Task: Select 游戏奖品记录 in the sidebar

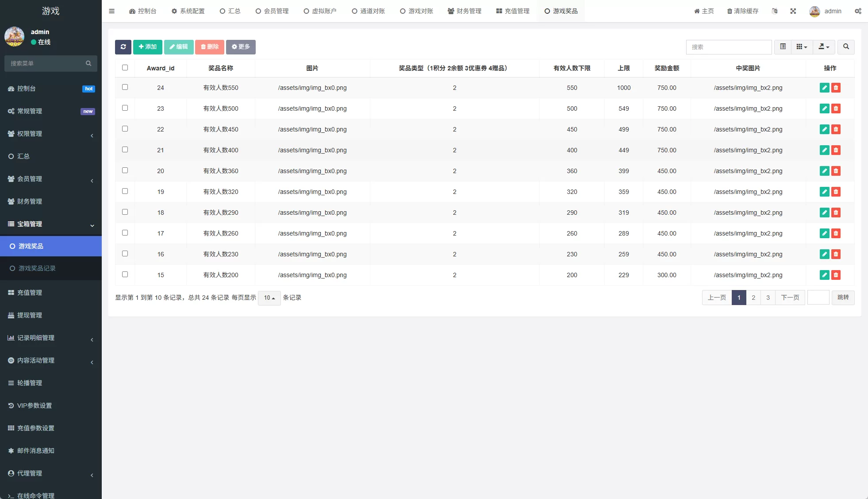Action: pyautogui.click(x=37, y=268)
